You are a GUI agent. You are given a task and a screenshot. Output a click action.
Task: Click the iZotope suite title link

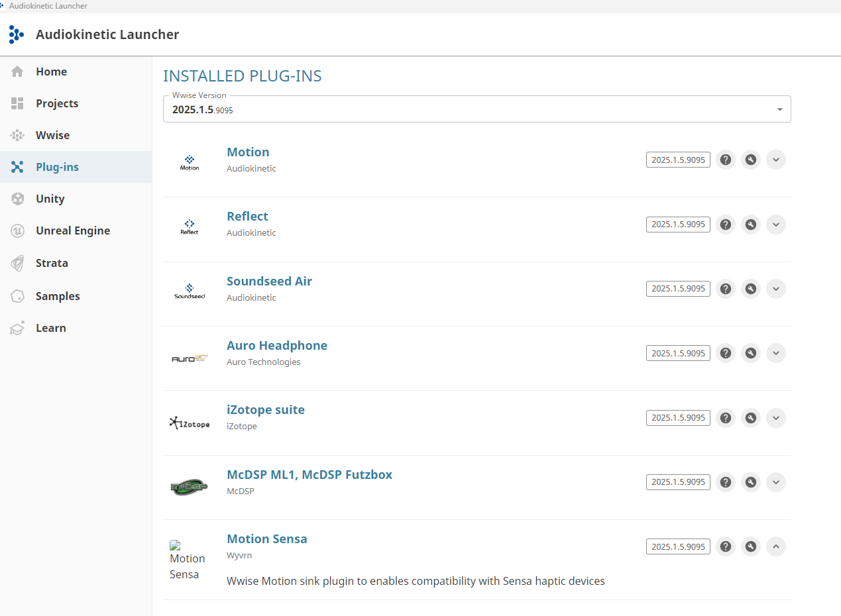(x=266, y=409)
